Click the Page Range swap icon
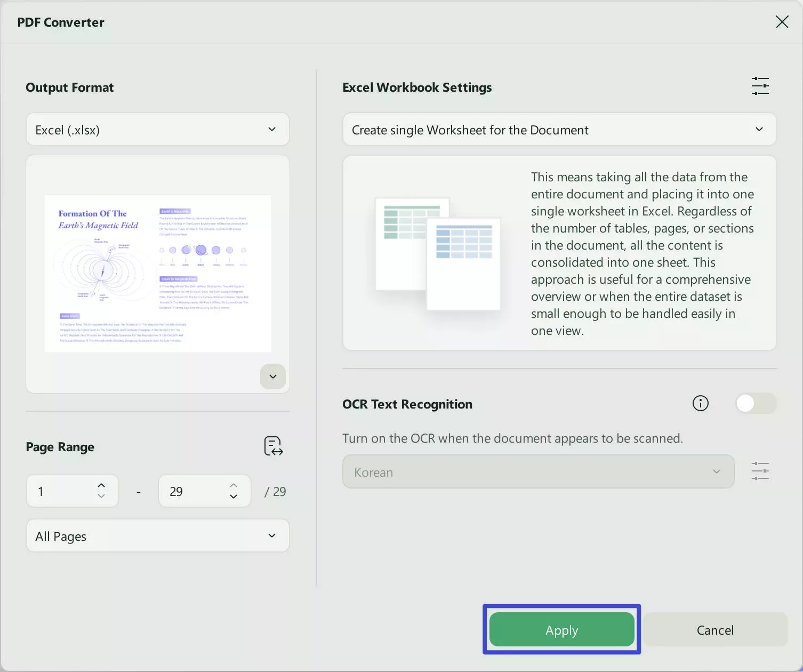The height and width of the screenshot is (672, 803). click(x=274, y=446)
